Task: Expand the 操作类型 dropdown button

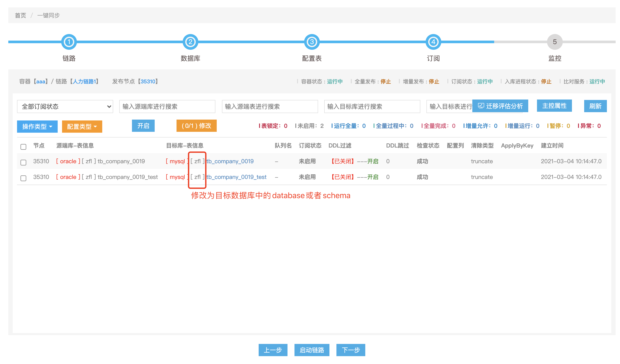Action: click(37, 127)
